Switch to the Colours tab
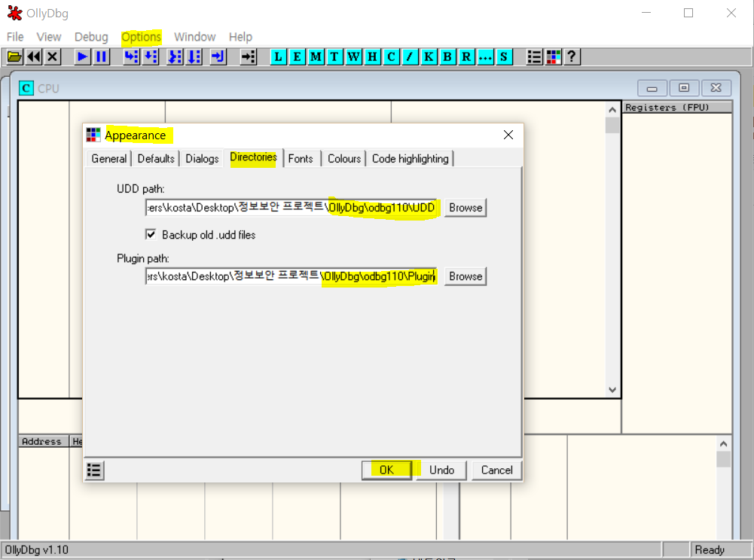The height and width of the screenshot is (560, 754). pyautogui.click(x=344, y=159)
